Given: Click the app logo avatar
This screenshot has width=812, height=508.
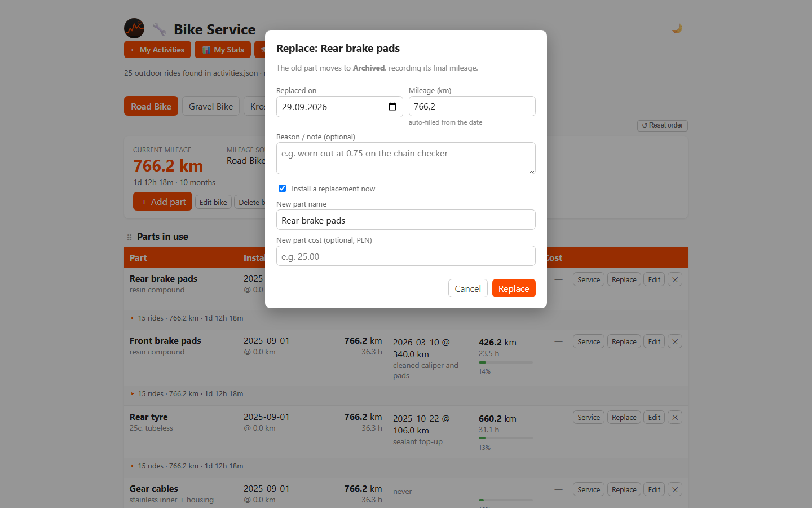Looking at the screenshot, I should coord(134,28).
